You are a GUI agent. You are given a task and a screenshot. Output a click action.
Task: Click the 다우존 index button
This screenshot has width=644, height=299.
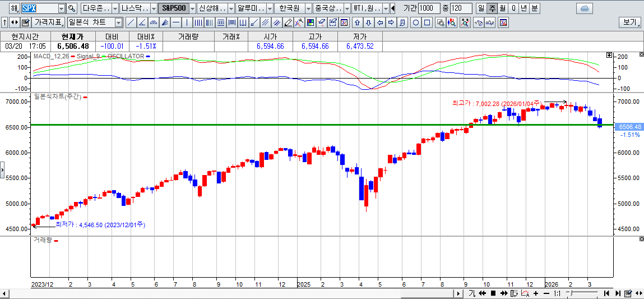tap(95, 8)
